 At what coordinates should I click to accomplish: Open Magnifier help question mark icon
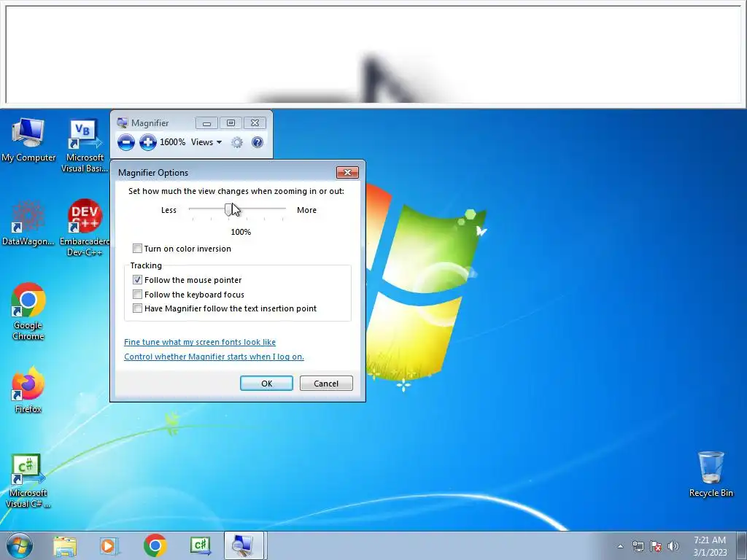click(258, 142)
